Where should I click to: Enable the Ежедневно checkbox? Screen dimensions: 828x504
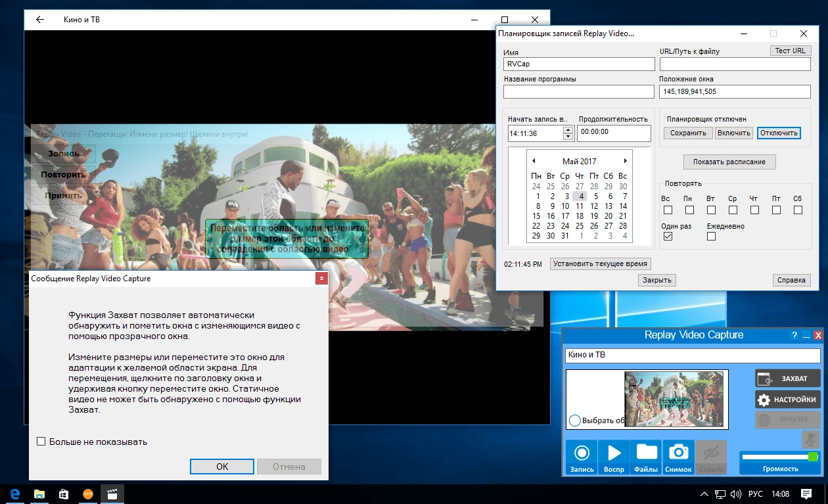tap(711, 237)
